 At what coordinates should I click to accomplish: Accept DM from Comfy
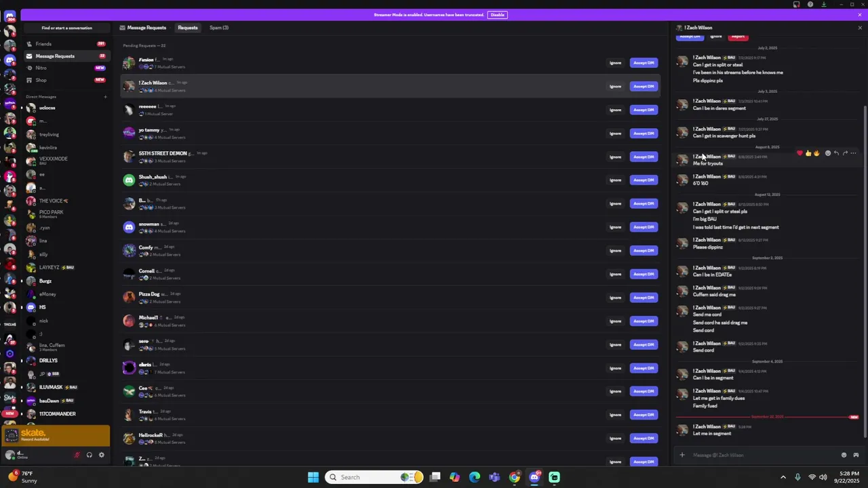tap(644, 251)
